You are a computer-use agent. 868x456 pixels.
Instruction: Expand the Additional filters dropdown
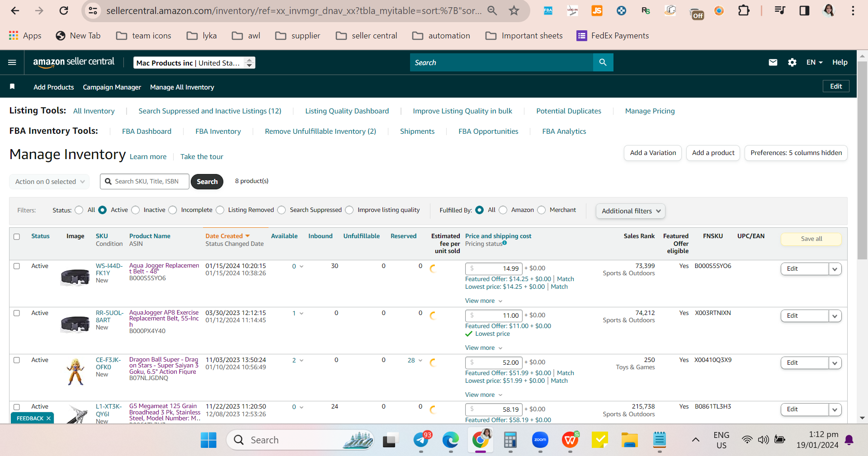631,211
